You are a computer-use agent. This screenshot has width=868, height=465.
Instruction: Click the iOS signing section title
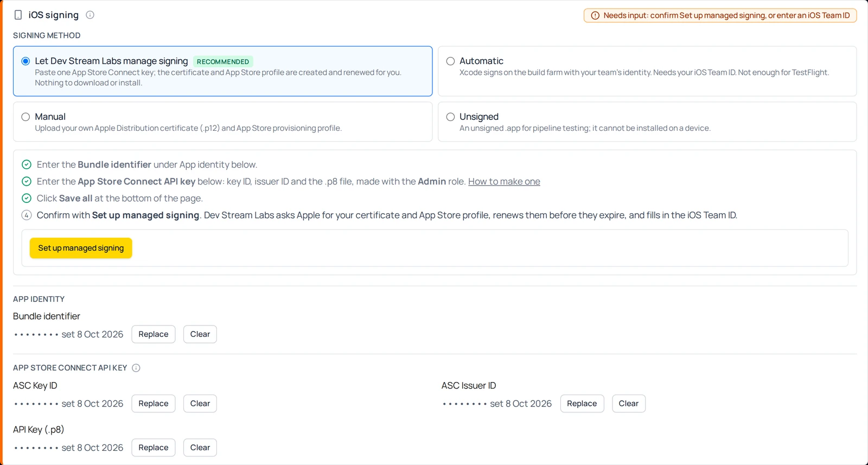click(54, 15)
